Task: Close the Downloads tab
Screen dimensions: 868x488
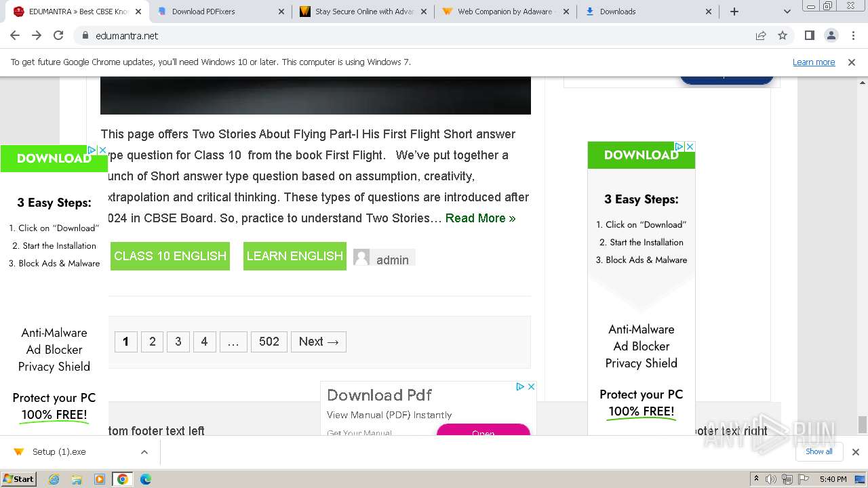Action: [709, 12]
